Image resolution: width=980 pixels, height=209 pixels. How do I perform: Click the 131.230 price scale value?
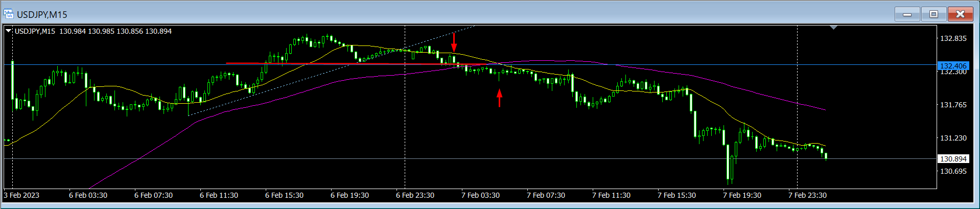click(953, 138)
